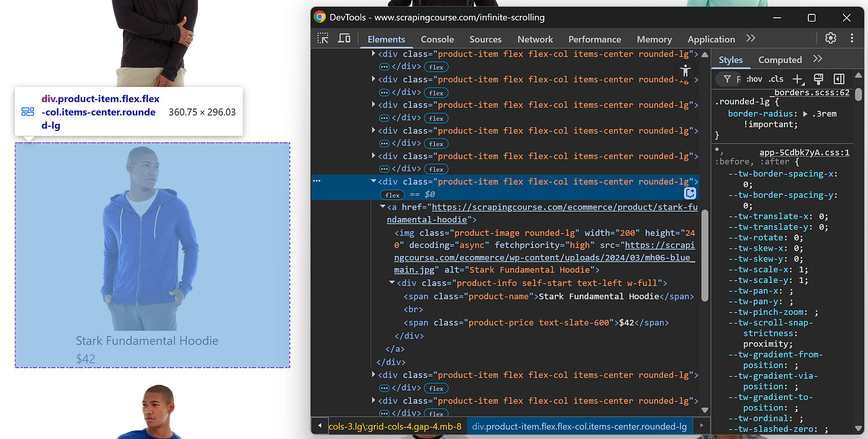Open the _borders.scss:62 source link
The height and width of the screenshot is (439, 868).
[811, 92]
